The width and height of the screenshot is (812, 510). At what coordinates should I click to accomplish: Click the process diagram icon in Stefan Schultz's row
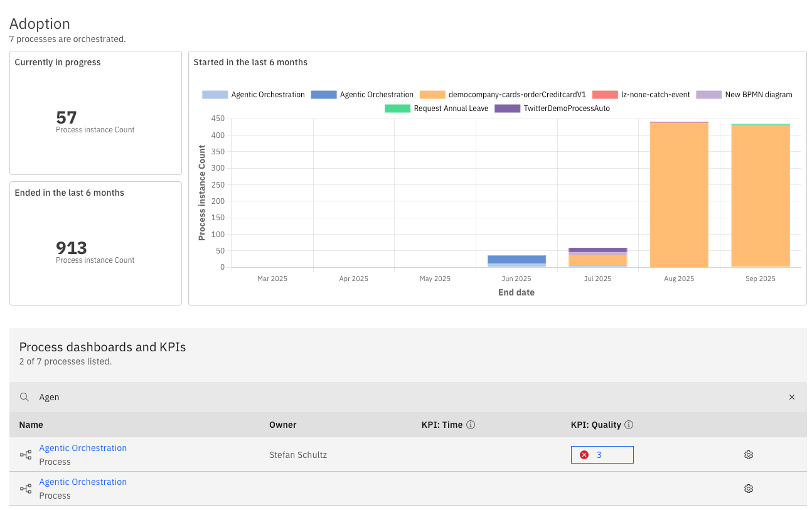click(x=26, y=455)
